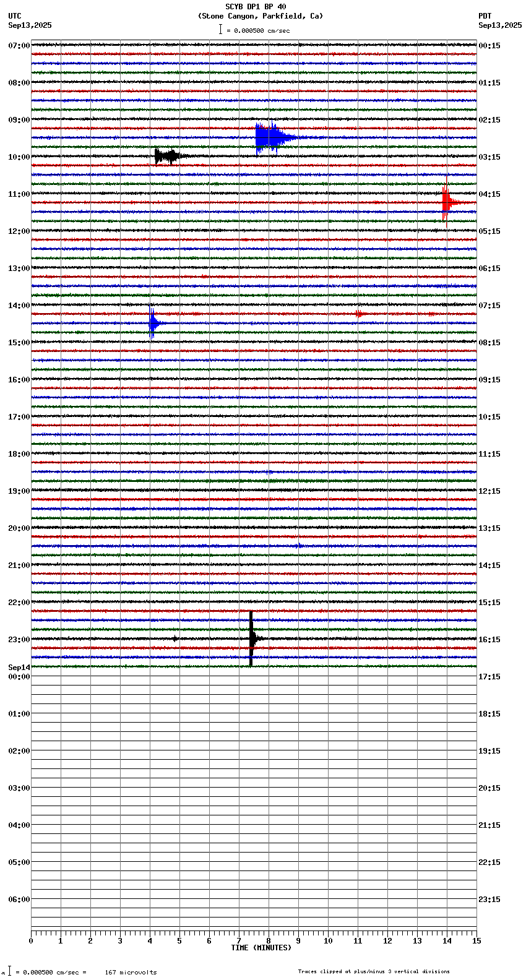This screenshot has height=980, width=526.
Task: Click the 16:15 PDT time label
Action: [489, 639]
